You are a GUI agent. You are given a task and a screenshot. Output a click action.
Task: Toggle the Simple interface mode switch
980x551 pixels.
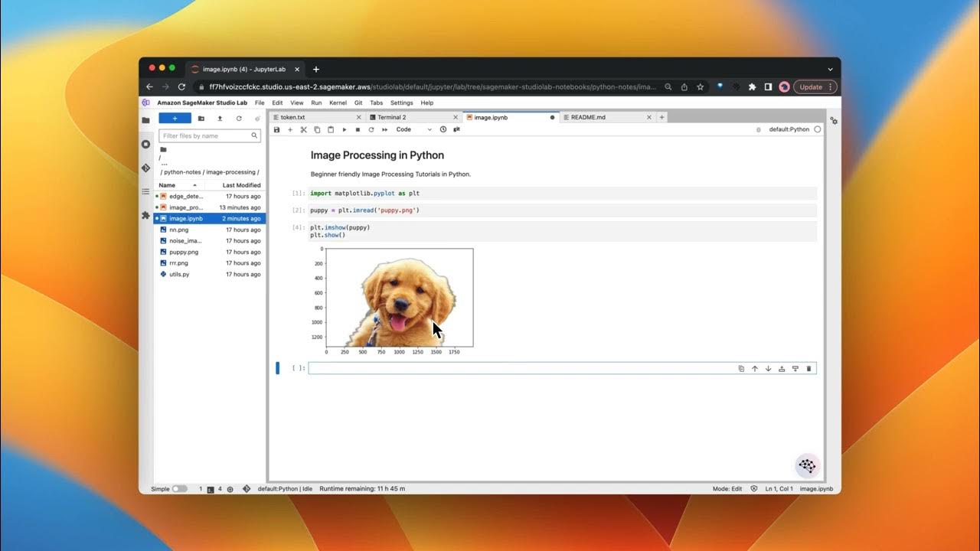pyautogui.click(x=179, y=488)
